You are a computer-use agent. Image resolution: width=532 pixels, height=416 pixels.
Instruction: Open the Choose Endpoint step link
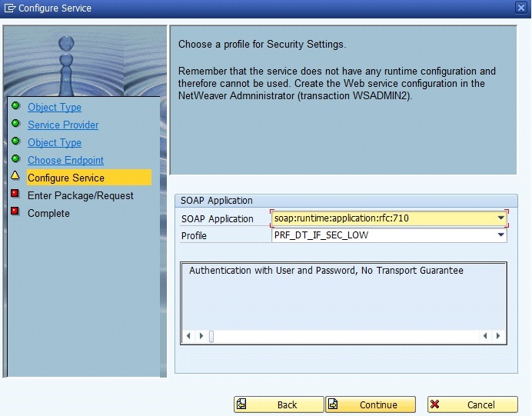point(65,160)
